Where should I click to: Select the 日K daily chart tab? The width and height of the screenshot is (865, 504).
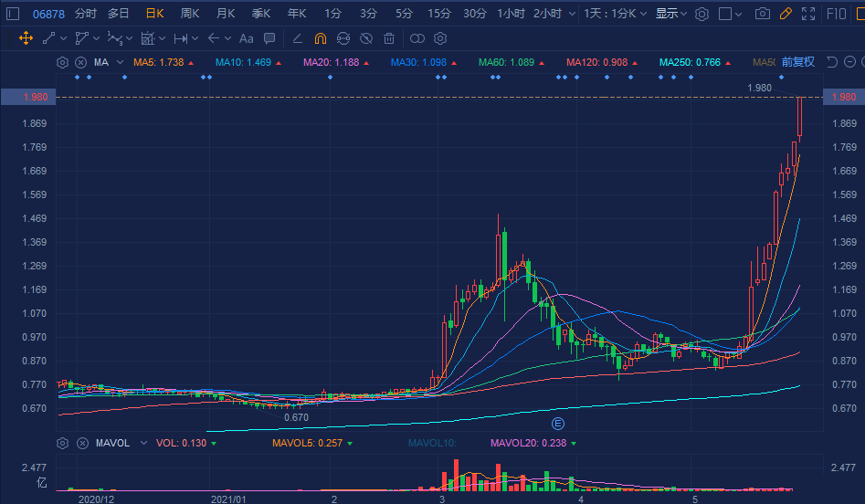pyautogui.click(x=155, y=14)
